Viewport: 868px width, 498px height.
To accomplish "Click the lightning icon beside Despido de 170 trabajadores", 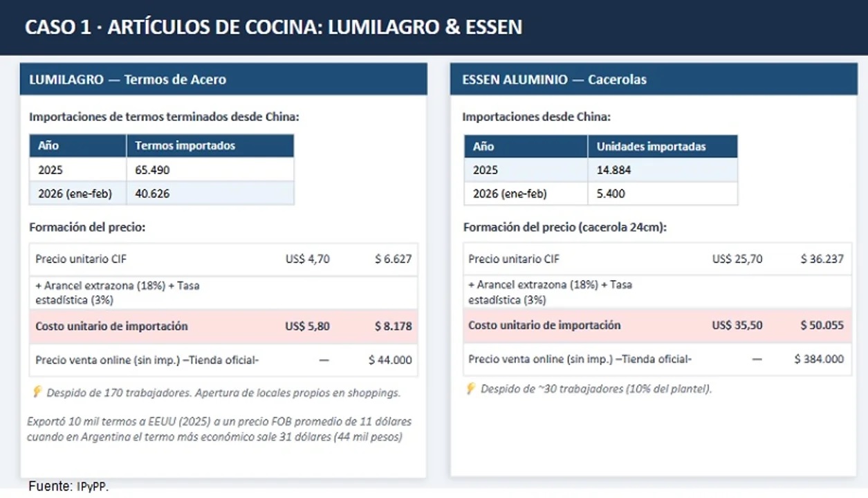I will pos(37,392).
